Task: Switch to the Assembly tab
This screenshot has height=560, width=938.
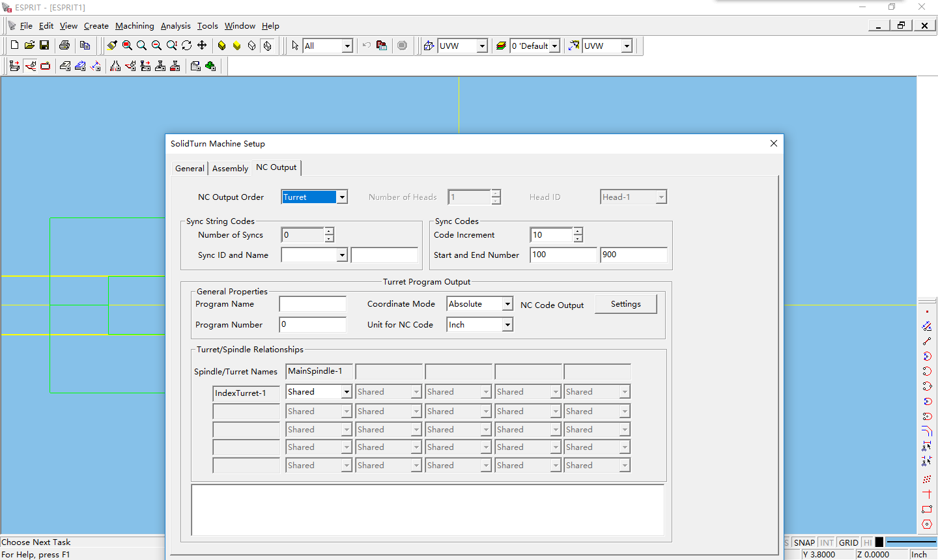Action: click(230, 168)
